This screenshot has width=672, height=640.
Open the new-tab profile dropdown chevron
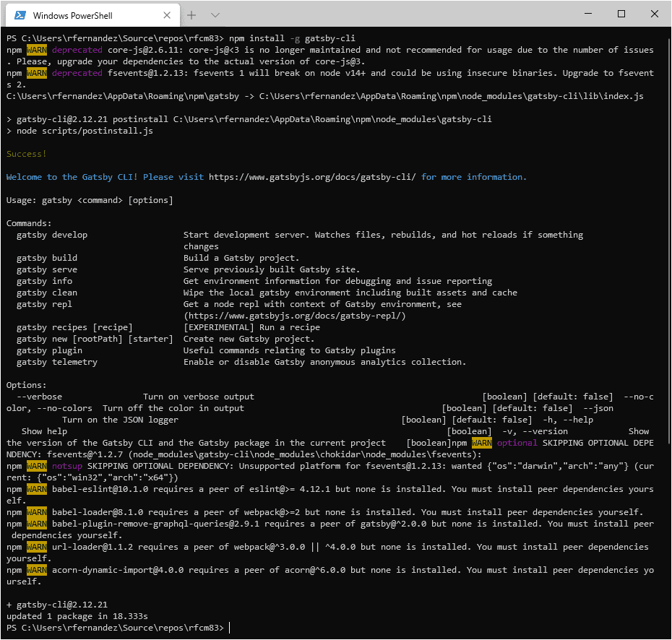215,15
